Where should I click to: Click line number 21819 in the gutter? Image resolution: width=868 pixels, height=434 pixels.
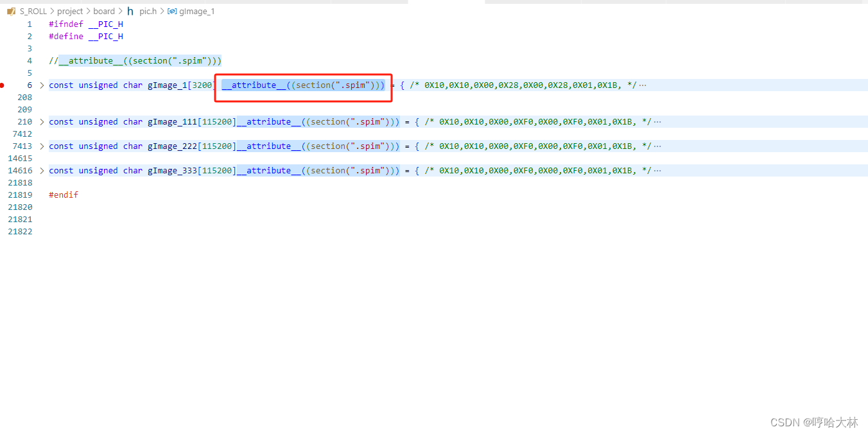pyautogui.click(x=20, y=195)
